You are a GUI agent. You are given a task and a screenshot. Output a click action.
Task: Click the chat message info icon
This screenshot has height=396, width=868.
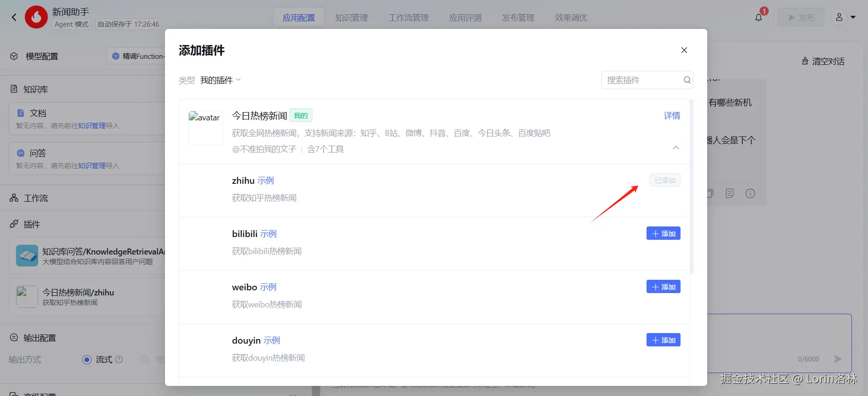pyautogui.click(x=750, y=193)
